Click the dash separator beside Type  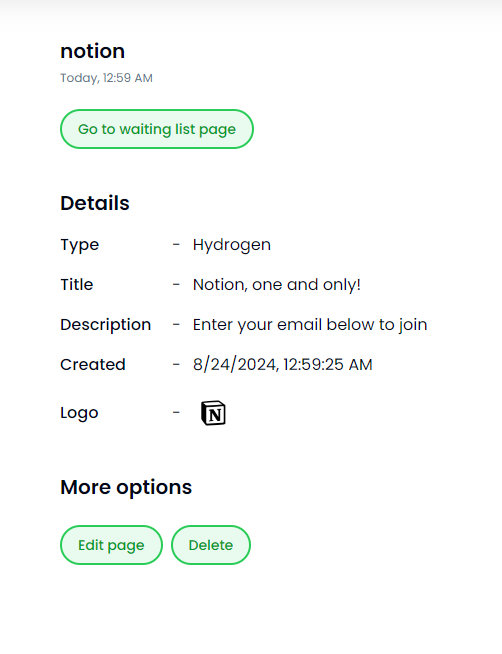tap(176, 244)
